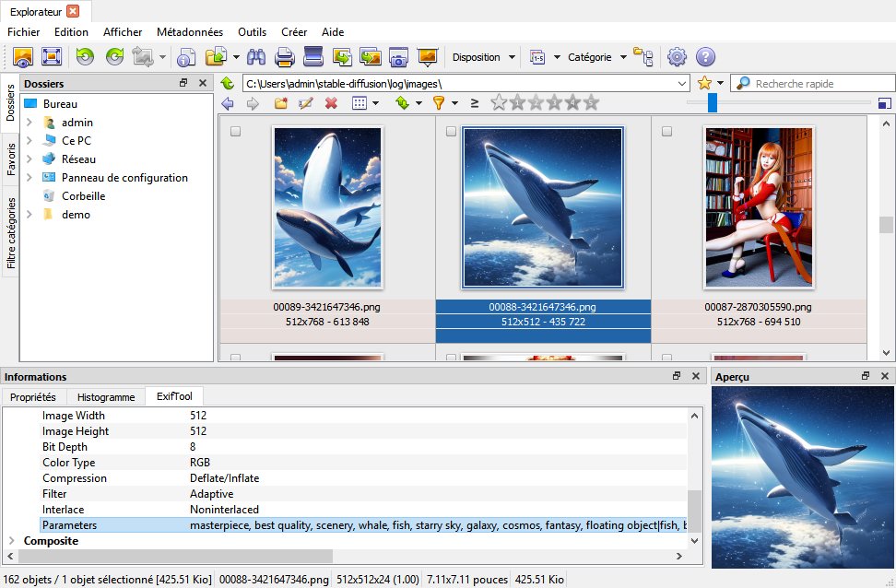Tick checkbox for 00089-3421647346.png thumbnail
The height and width of the screenshot is (588, 896).
235,132
